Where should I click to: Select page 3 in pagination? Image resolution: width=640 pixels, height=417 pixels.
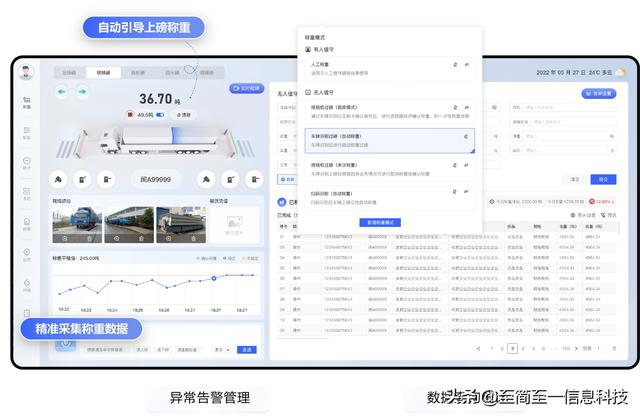click(x=513, y=348)
